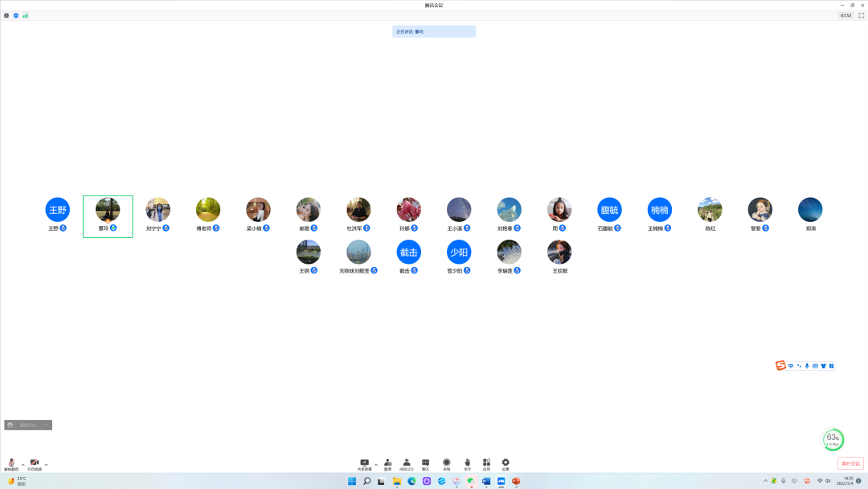Expand audio options arrow beside microphone
The height and width of the screenshot is (489, 868).
coord(23,464)
